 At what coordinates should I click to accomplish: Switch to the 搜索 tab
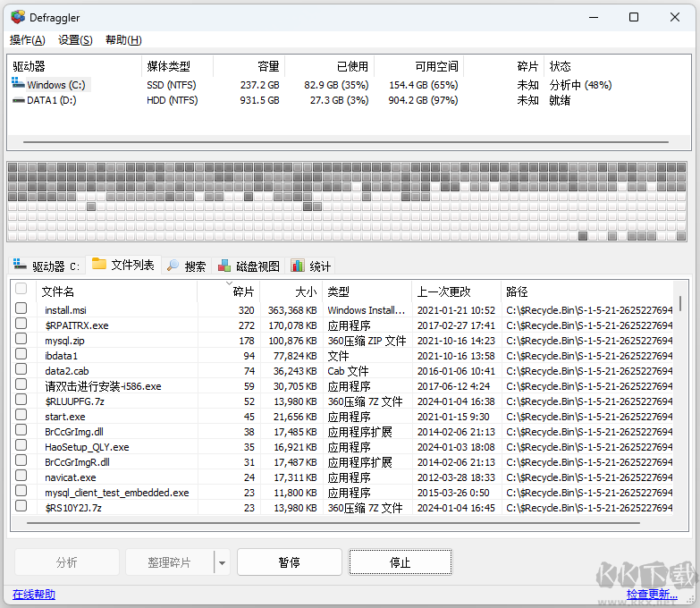click(186, 266)
